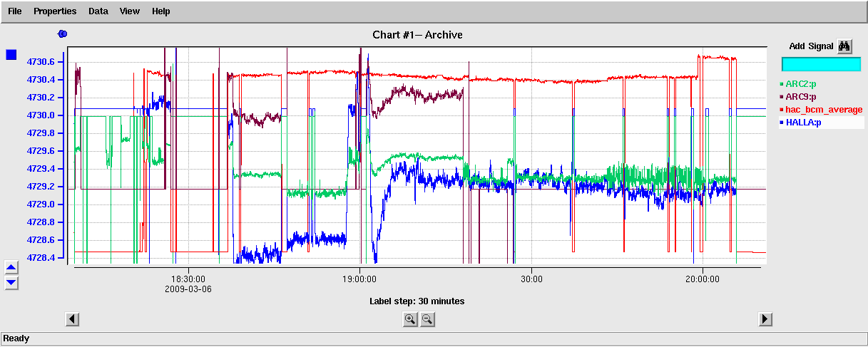This screenshot has width=868, height=347.
Task: Move the Y axis down with blue arrow
Action: (x=11, y=282)
